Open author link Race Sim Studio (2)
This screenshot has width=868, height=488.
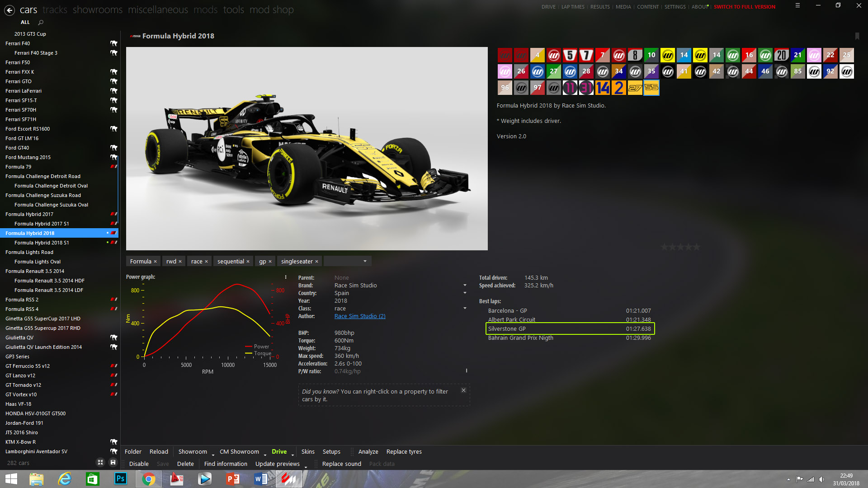pos(360,316)
